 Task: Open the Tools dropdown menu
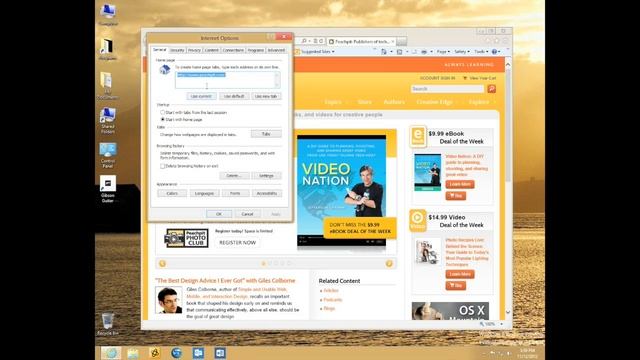pos(481,52)
